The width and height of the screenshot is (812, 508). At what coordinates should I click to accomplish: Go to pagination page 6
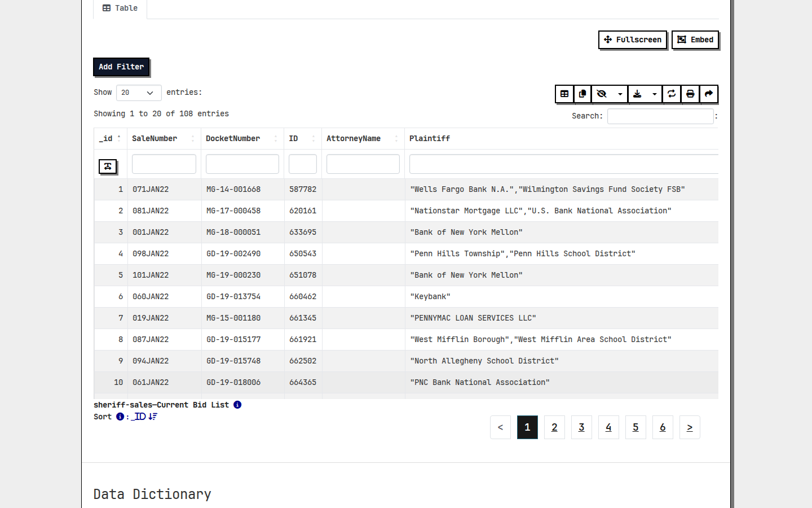(x=663, y=427)
